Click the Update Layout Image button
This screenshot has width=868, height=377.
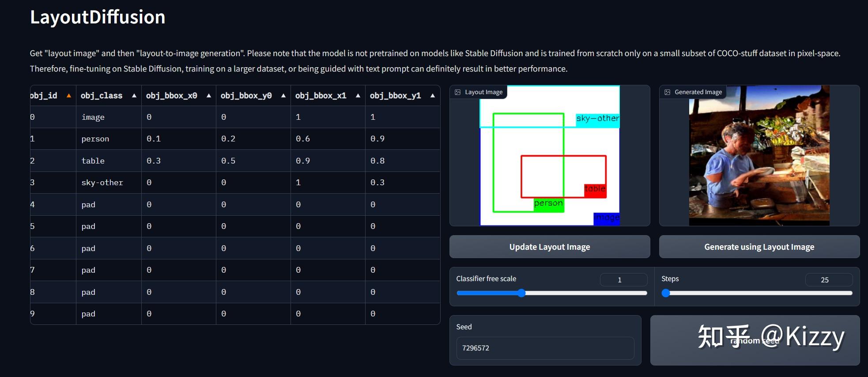coord(549,247)
